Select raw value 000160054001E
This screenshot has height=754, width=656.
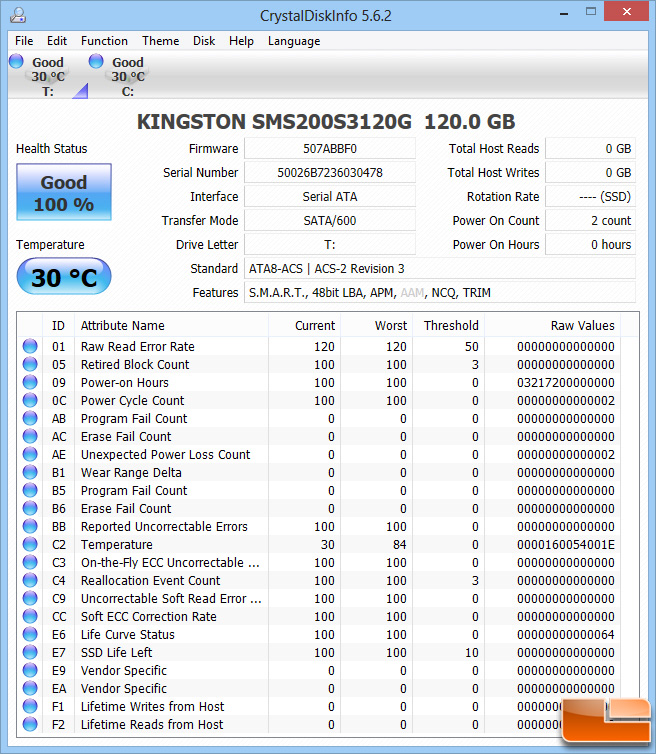pos(566,545)
